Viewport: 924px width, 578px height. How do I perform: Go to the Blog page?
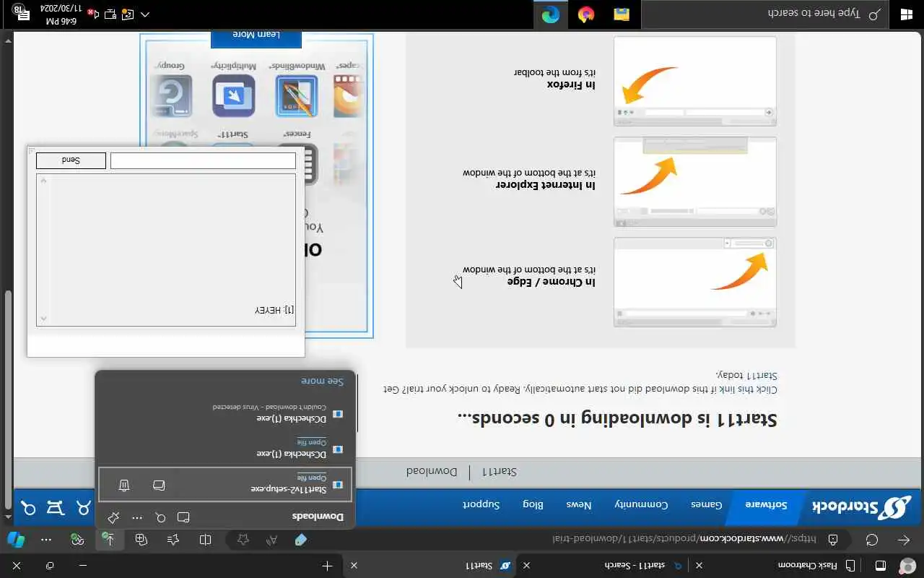[533, 505]
